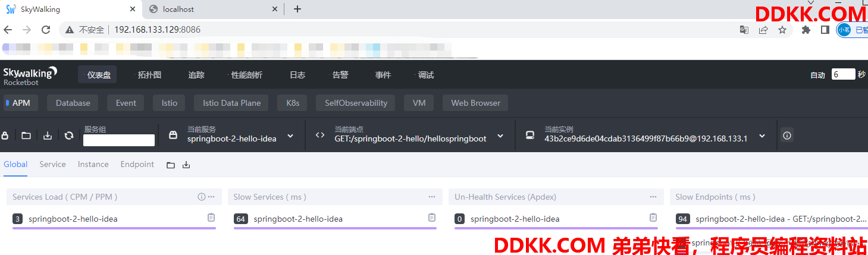Viewport: 868px width, 255px height.
Task: Click the browser forward arrow
Action: tap(27, 30)
